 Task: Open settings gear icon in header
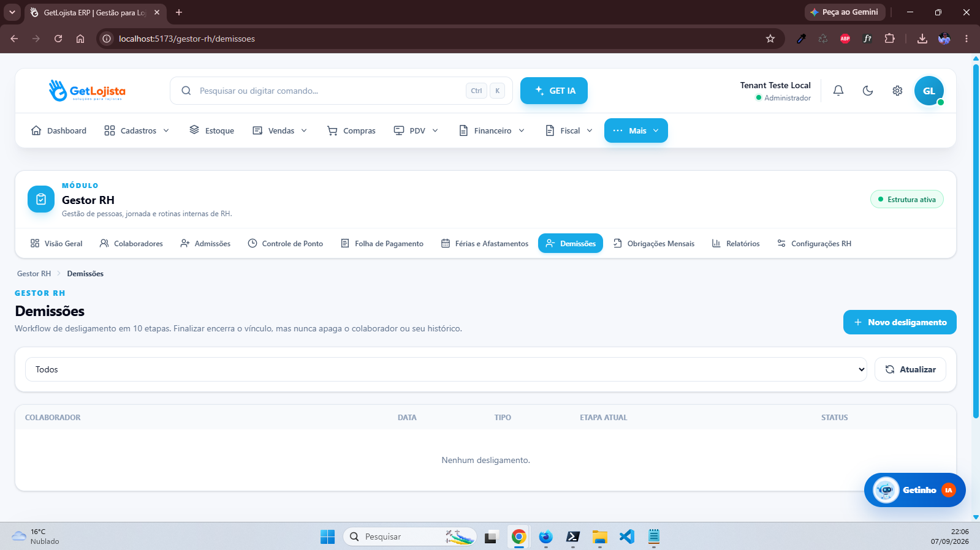click(897, 91)
